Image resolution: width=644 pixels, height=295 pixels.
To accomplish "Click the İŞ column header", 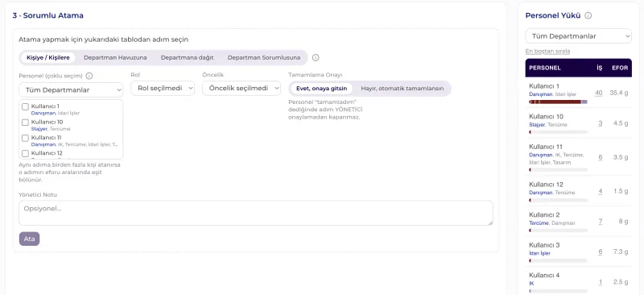I will 599,68.
